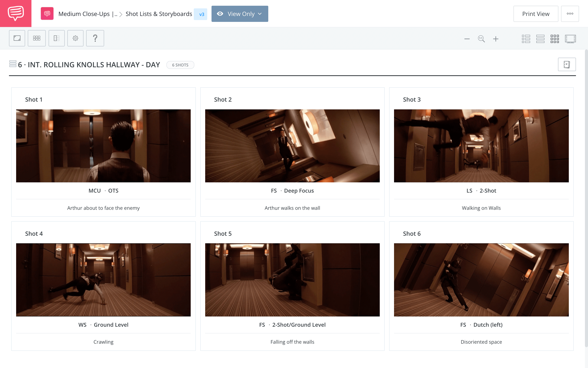Viewport: 588px width, 368px height.
Task: Reset zoom to 1:1 magnifier
Action: pos(481,39)
